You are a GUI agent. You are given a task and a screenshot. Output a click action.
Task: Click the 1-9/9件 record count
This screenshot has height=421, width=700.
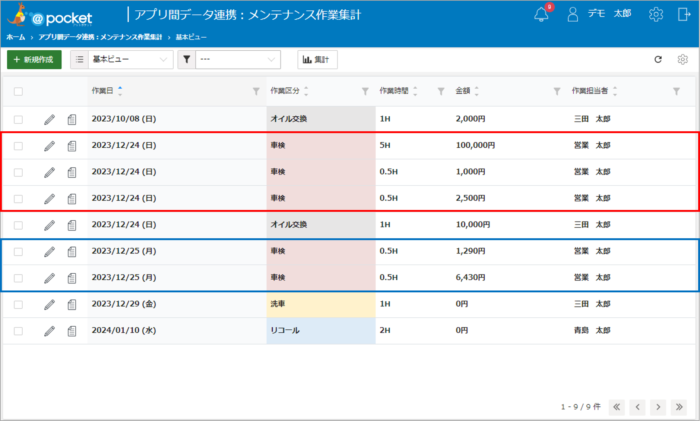(x=581, y=407)
